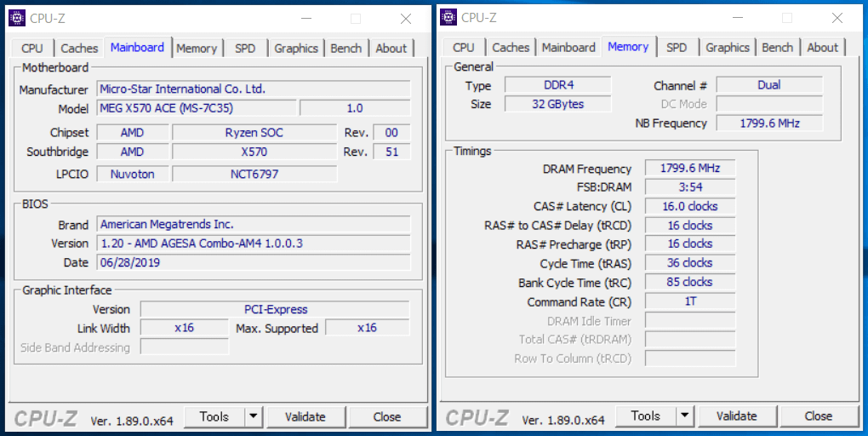The height and width of the screenshot is (436, 868).
Task: Click Graphic Interface Version PCI-Express field
Action: coord(275,310)
